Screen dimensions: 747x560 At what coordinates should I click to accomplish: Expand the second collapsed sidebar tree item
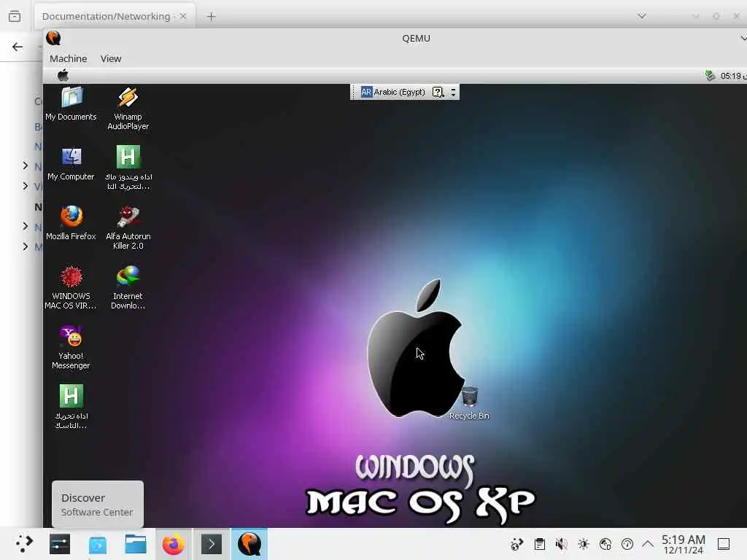tap(26, 186)
